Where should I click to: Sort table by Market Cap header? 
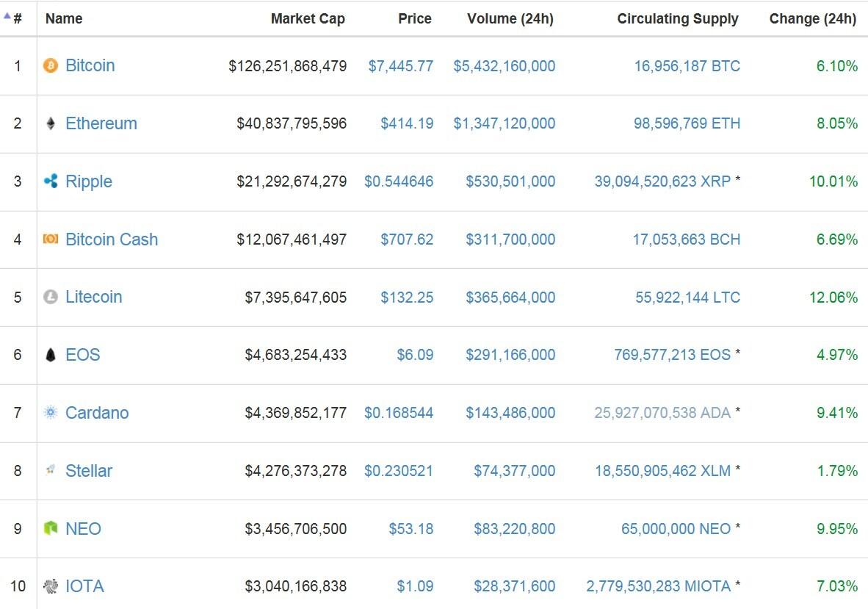pyautogui.click(x=308, y=19)
